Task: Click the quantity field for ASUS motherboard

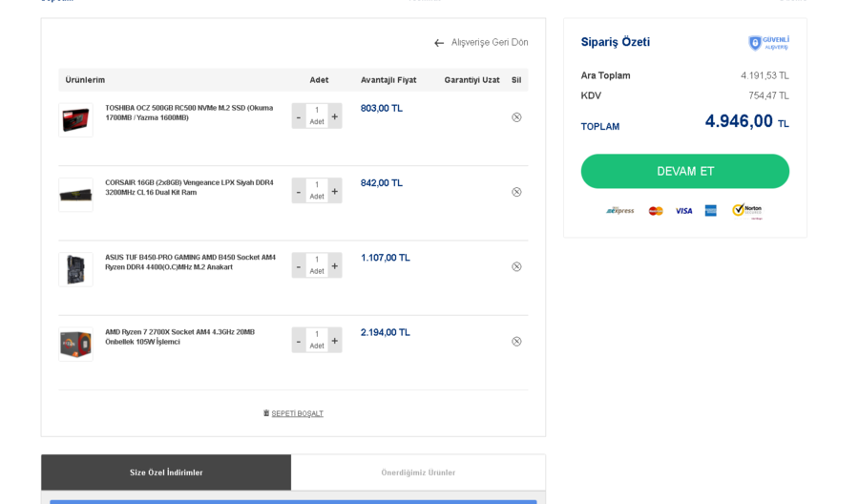Action: click(x=317, y=260)
